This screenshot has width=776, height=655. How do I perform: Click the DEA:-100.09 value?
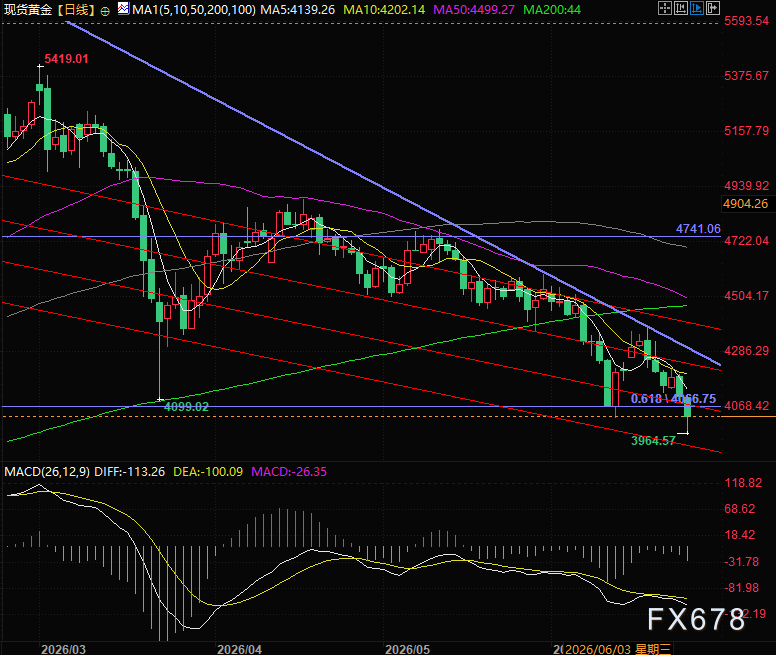click(208, 471)
